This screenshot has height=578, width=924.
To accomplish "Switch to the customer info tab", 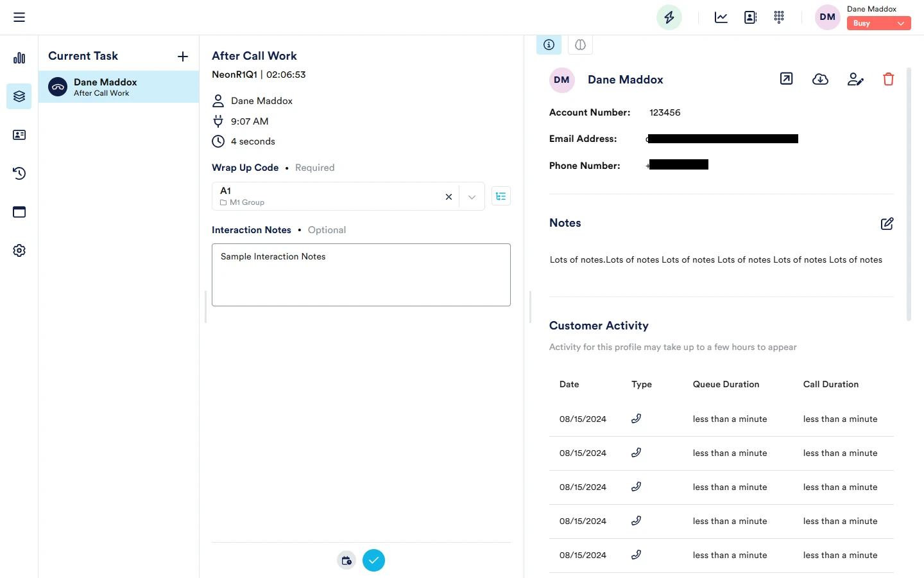I will click(549, 45).
